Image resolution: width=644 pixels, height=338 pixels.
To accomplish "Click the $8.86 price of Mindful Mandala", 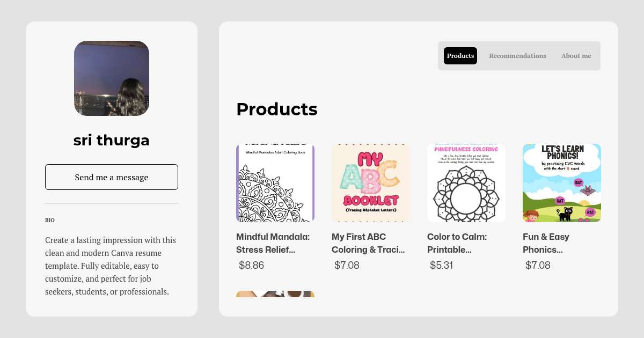I will pos(251,265).
